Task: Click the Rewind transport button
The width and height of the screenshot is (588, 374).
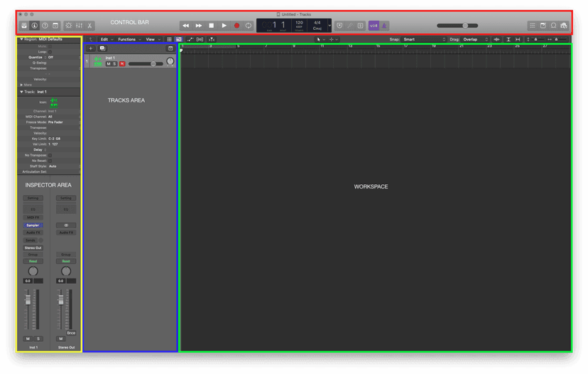Action: (x=185, y=26)
